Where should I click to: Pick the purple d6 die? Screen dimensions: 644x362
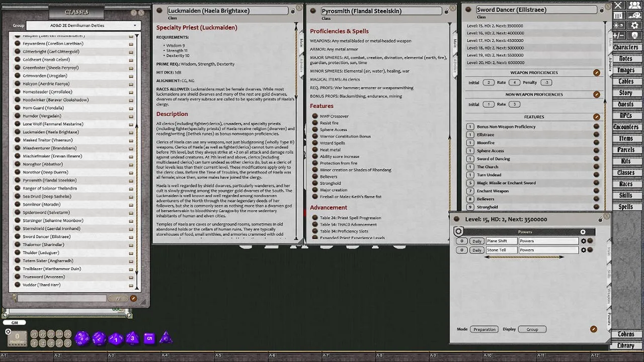pos(149,338)
